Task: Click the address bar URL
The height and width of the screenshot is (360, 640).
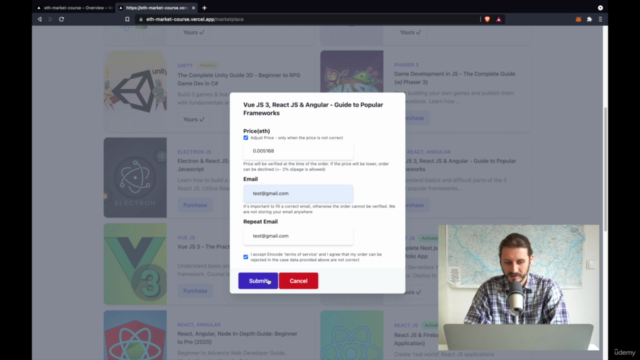Action: coord(195,19)
